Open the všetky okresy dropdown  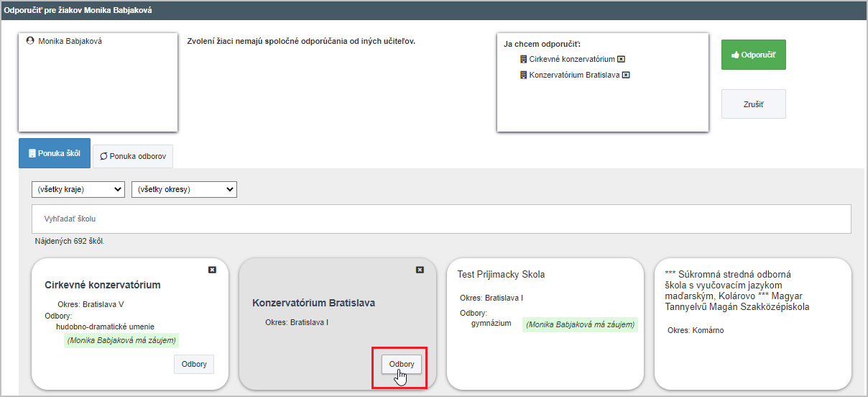click(x=185, y=189)
